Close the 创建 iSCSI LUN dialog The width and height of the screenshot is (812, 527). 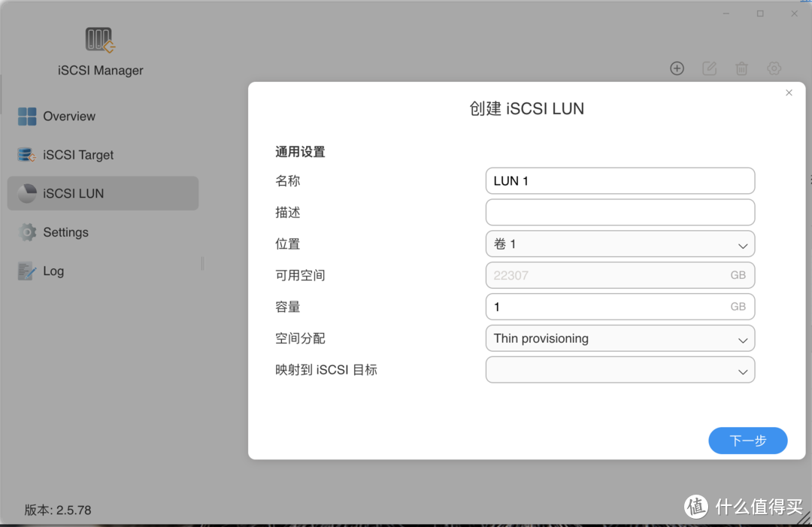click(x=789, y=92)
